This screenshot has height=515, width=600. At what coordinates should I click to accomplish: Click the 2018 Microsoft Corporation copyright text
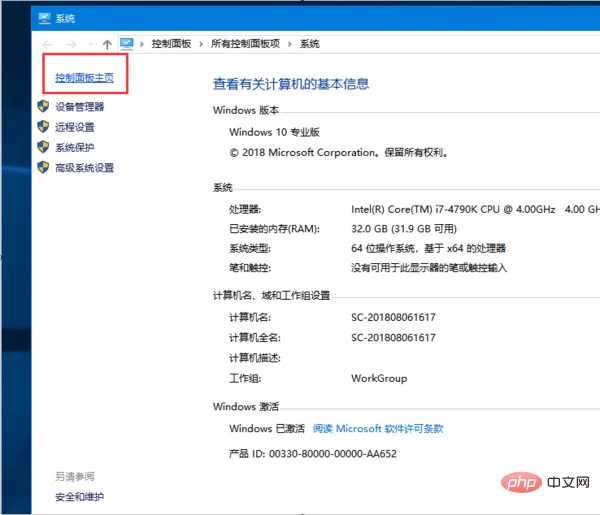click(339, 153)
